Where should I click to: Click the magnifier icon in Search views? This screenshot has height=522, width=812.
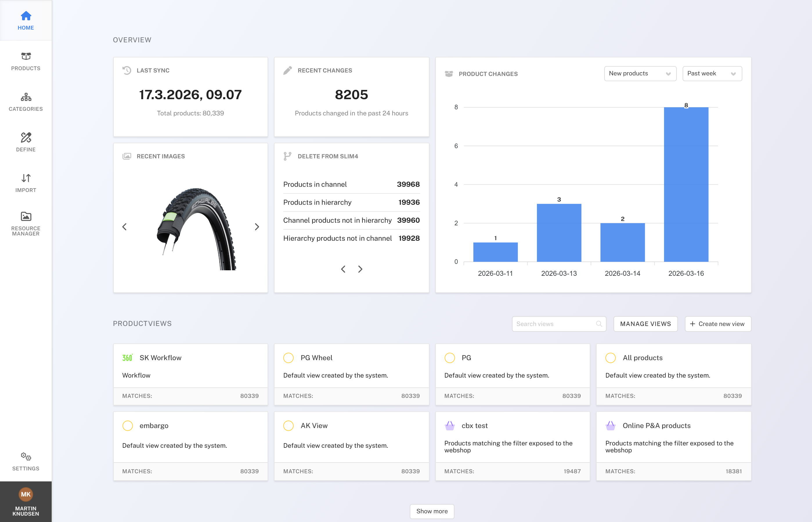point(599,324)
